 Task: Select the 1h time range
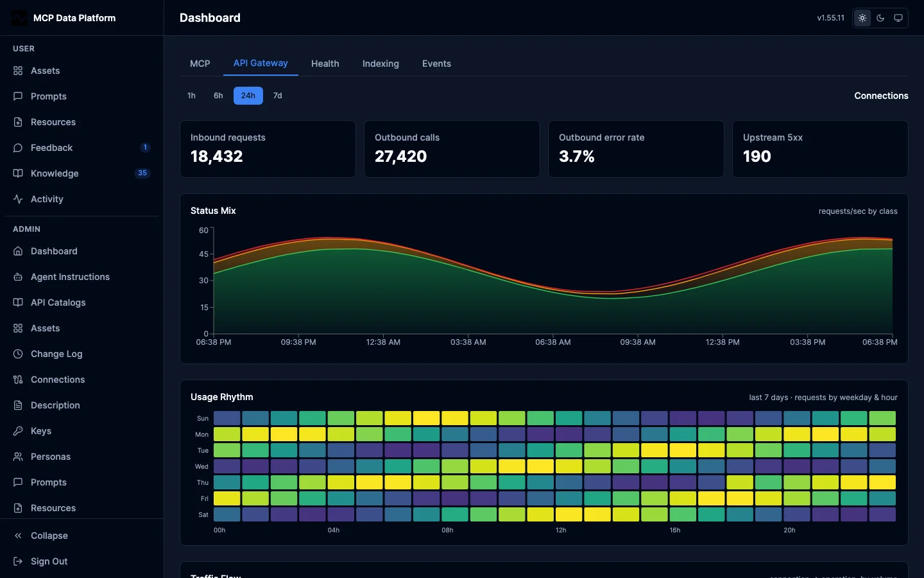(191, 96)
